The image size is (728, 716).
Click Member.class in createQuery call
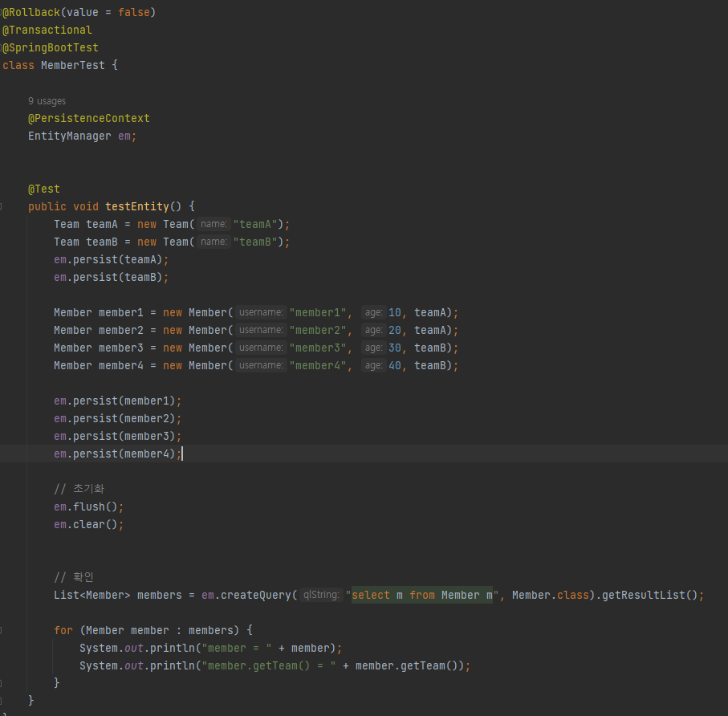550,595
